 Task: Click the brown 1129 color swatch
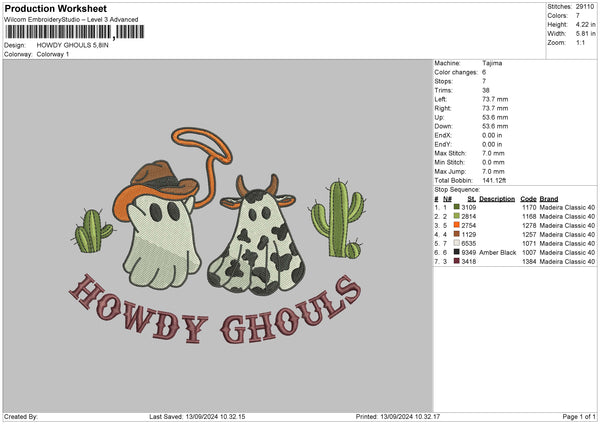[457, 234]
